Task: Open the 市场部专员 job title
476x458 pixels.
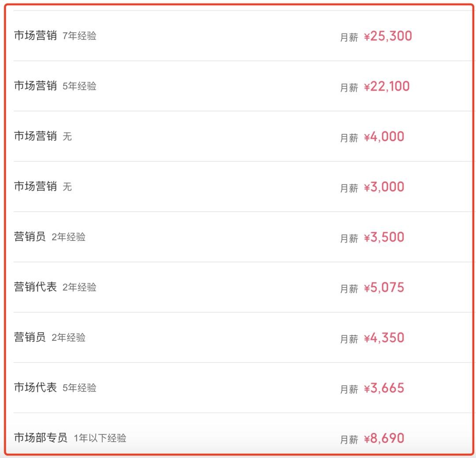Action: pos(41,438)
